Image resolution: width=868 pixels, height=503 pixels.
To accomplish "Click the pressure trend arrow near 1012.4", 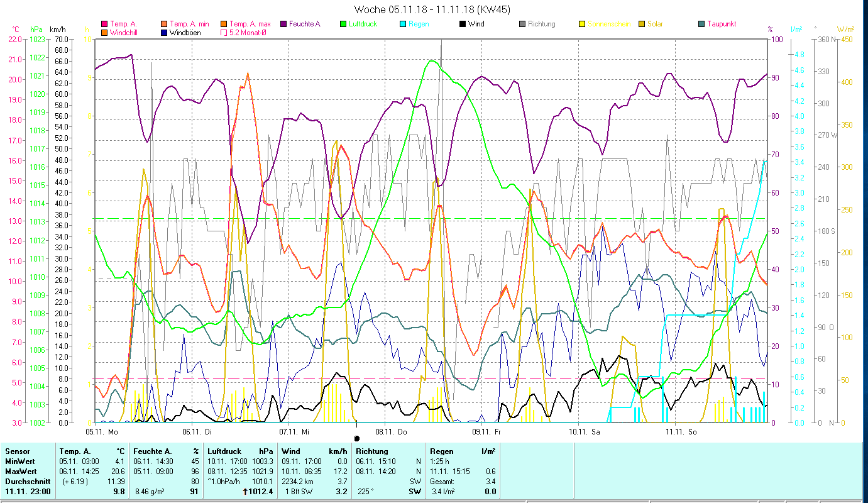I will point(245,492).
